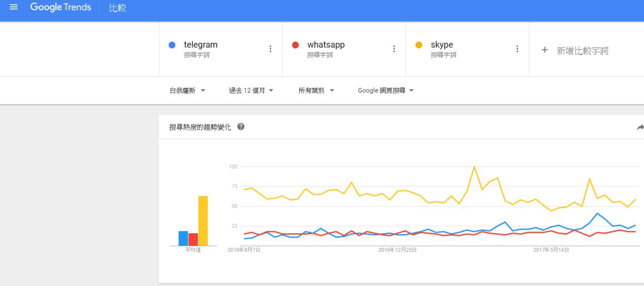The width and height of the screenshot is (644, 286).
Task: Open skype term options menu
Action: [517, 49]
